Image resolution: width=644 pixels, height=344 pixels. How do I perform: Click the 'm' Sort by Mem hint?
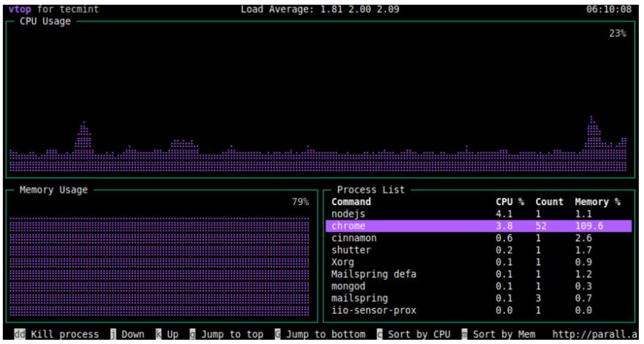[499, 335]
